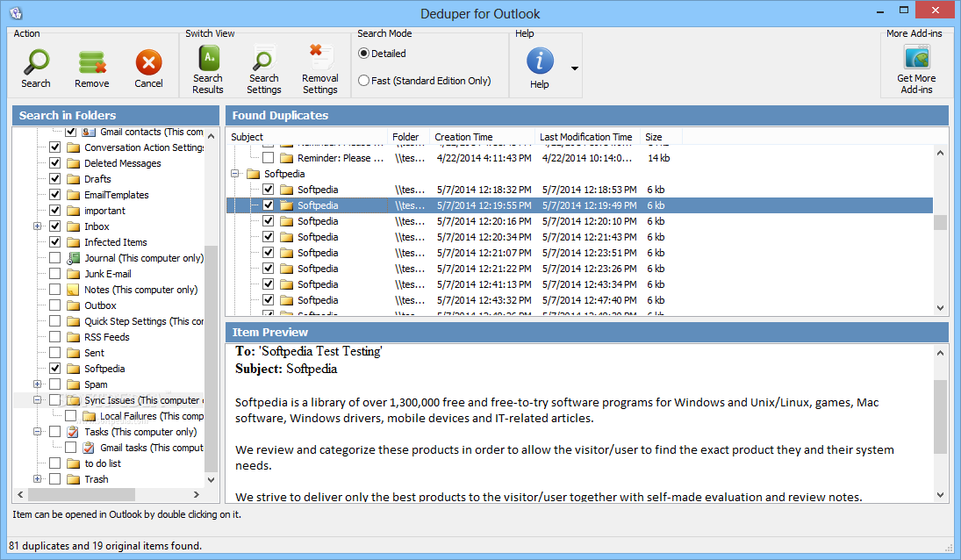Select the Detailed search mode
This screenshot has height=560, width=961.
(x=363, y=54)
